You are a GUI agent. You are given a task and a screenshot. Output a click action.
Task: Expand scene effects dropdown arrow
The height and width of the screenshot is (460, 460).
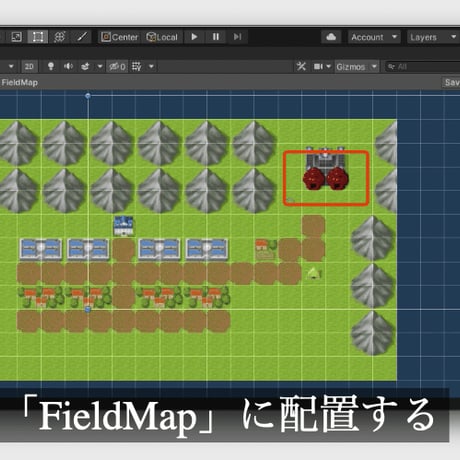point(100,66)
